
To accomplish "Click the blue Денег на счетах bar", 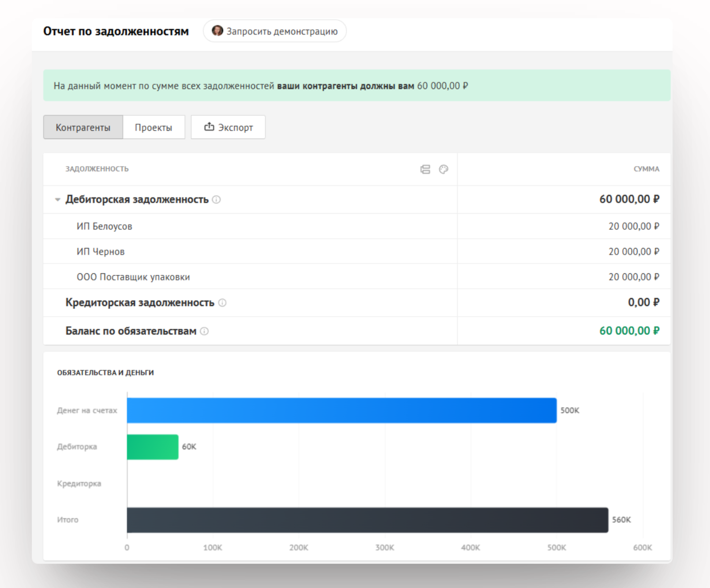I will (x=341, y=410).
